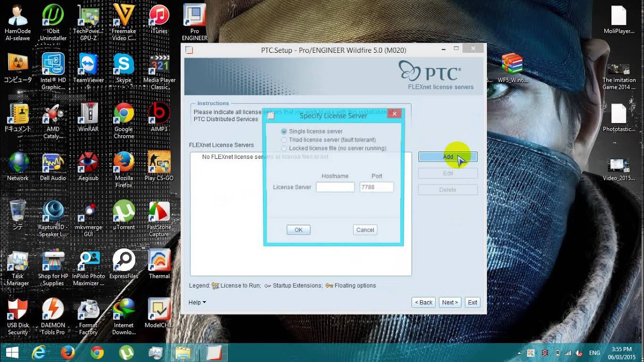The height and width of the screenshot is (362, 644).
Task: Choose Triad license server option
Action: coord(284,140)
